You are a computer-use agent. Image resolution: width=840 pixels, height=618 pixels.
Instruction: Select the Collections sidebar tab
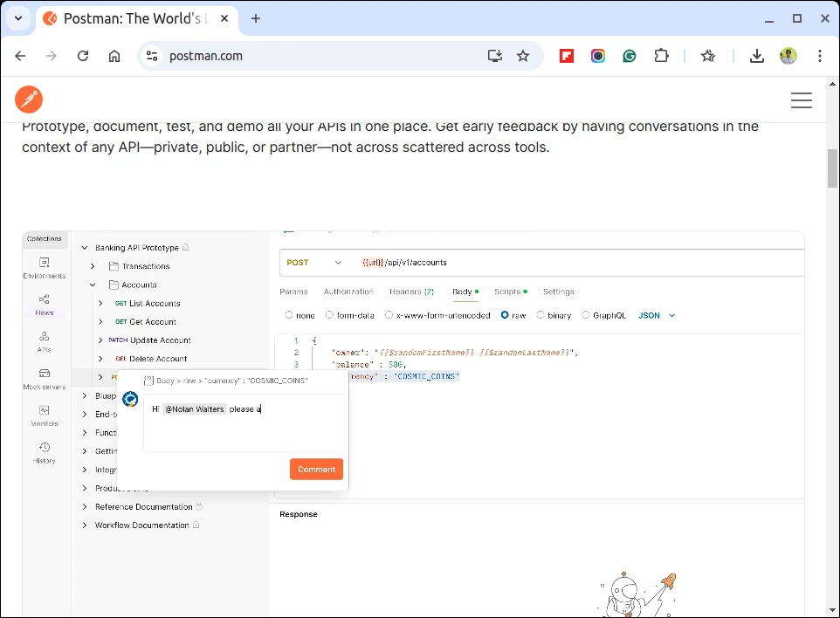click(x=45, y=239)
